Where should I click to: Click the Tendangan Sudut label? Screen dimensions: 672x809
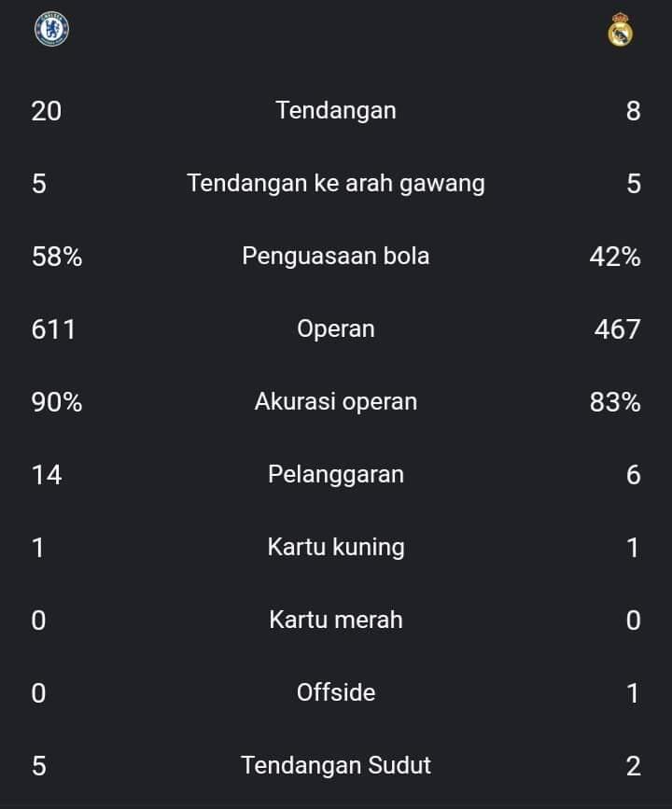coord(336,766)
